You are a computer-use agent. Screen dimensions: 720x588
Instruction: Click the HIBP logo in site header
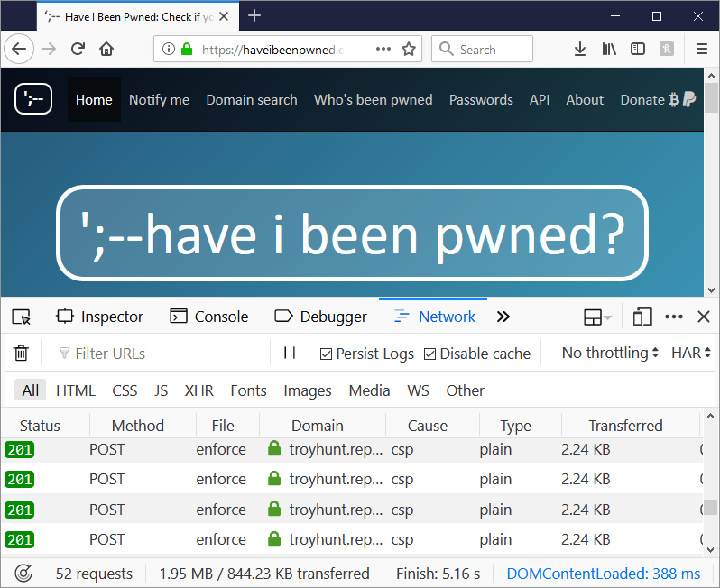click(33, 98)
